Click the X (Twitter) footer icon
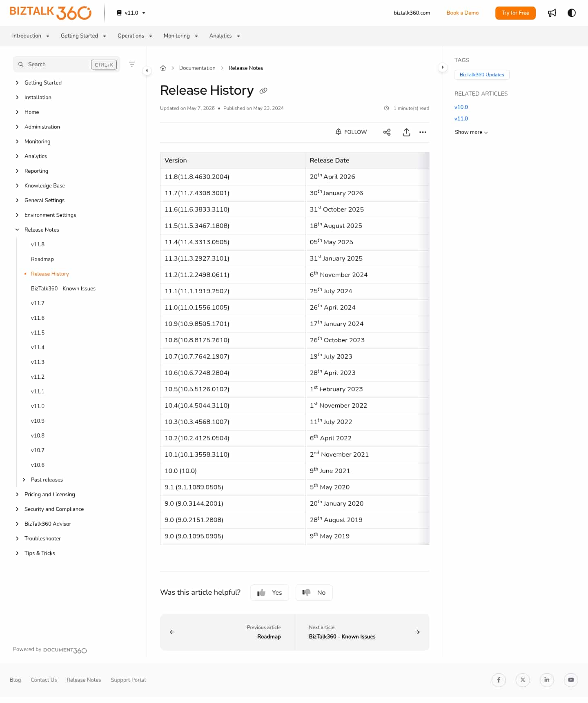Viewport: 588px width, 703px height. coord(523,680)
